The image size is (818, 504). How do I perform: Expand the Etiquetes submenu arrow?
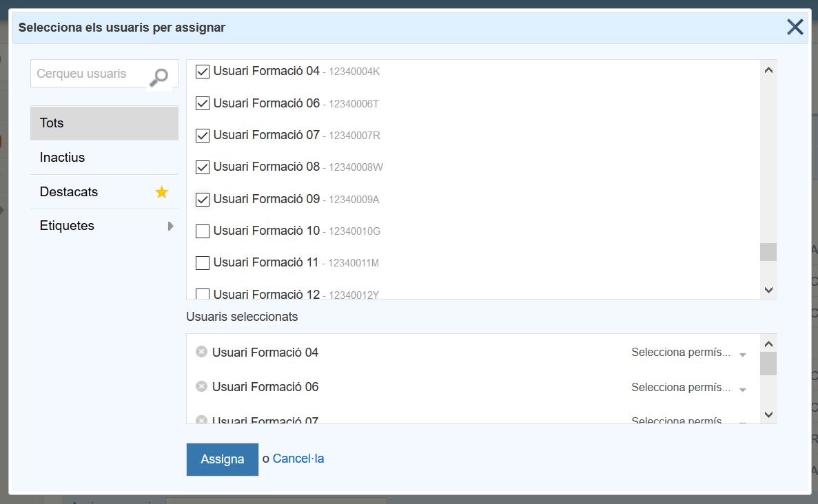pos(170,226)
